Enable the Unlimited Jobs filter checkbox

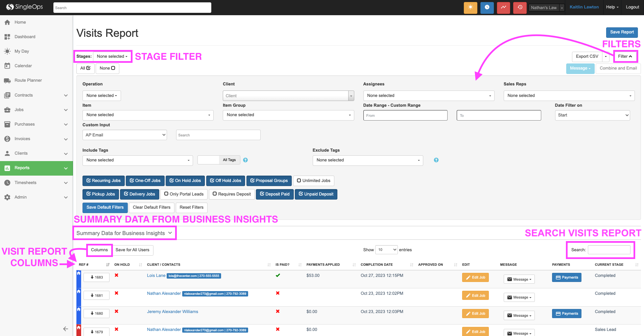coord(313,181)
